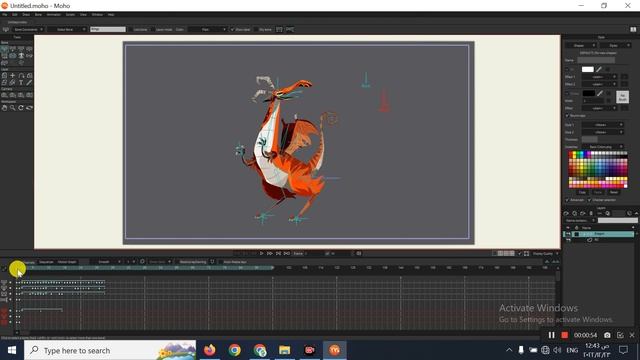Select the Transform Layer tool
Image resolution: width=640 pixels, height=360 pixels.
[4, 76]
